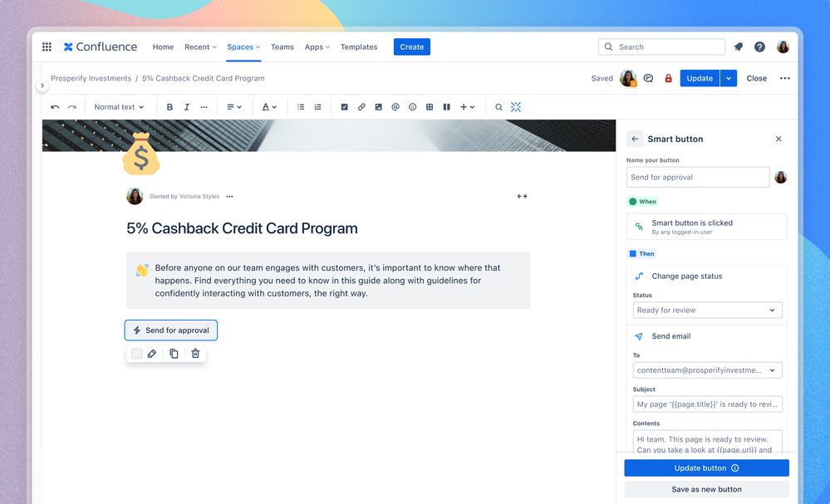Go to Templates in the top navigation
Image resolution: width=830 pixels, height=504 pixels.
pyautogui.click(x=359, y=47)
